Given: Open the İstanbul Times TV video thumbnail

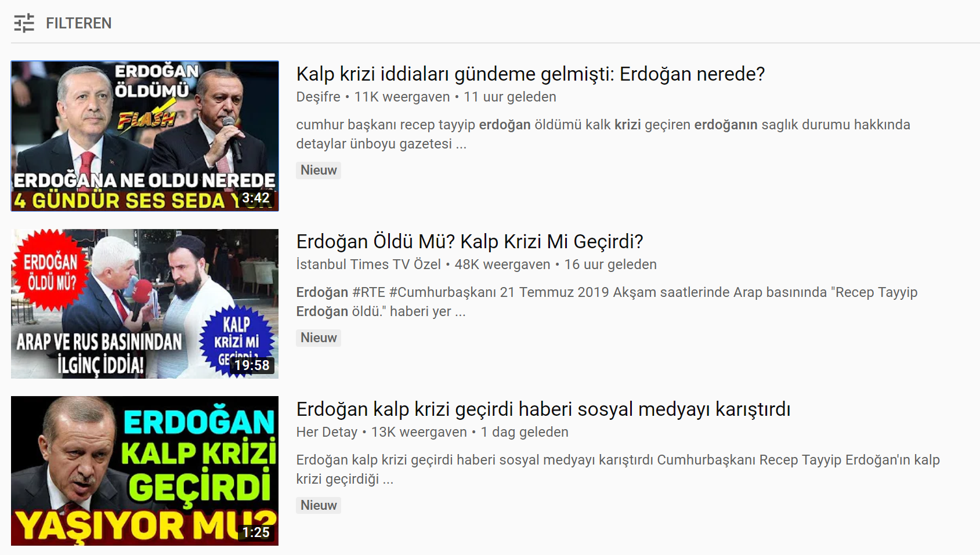Looking at the screenshot, I should 144,304.
